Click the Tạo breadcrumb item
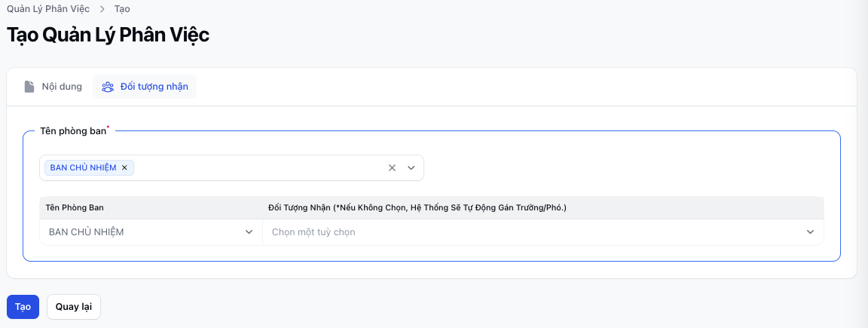This screenshot has width=868, height=328. (122, 9)
